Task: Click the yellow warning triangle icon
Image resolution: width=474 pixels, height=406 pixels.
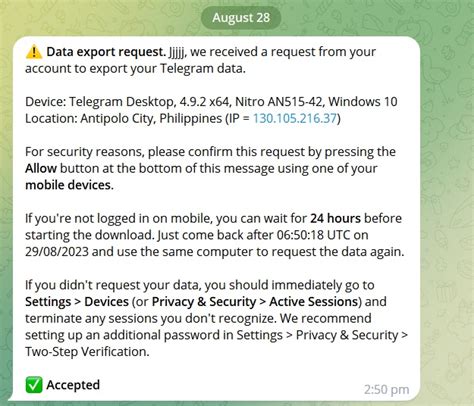Action: pos(34,52)
